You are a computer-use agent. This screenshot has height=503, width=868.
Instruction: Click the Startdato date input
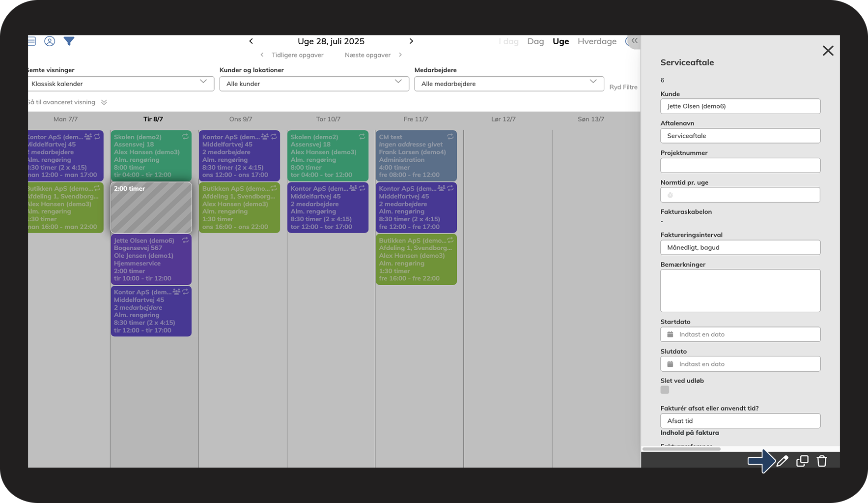coord(740,334)
